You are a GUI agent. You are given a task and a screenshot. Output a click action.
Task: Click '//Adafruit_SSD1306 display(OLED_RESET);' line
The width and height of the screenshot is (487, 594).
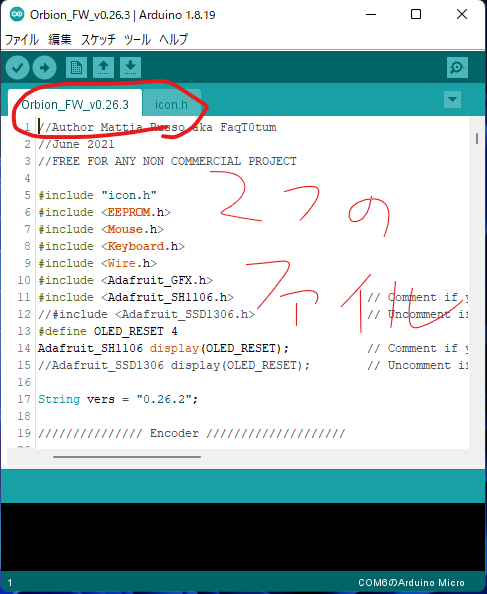[174, 365]
